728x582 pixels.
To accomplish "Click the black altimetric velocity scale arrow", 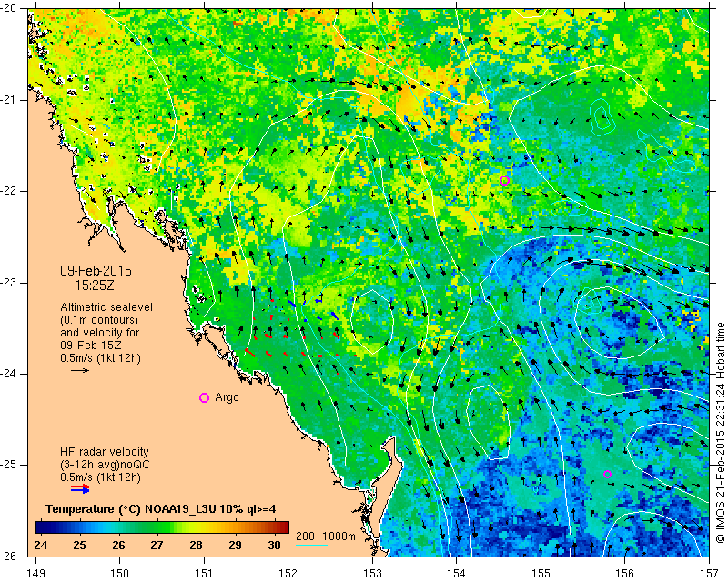I will pyautogui.click(x=80, y=370).
